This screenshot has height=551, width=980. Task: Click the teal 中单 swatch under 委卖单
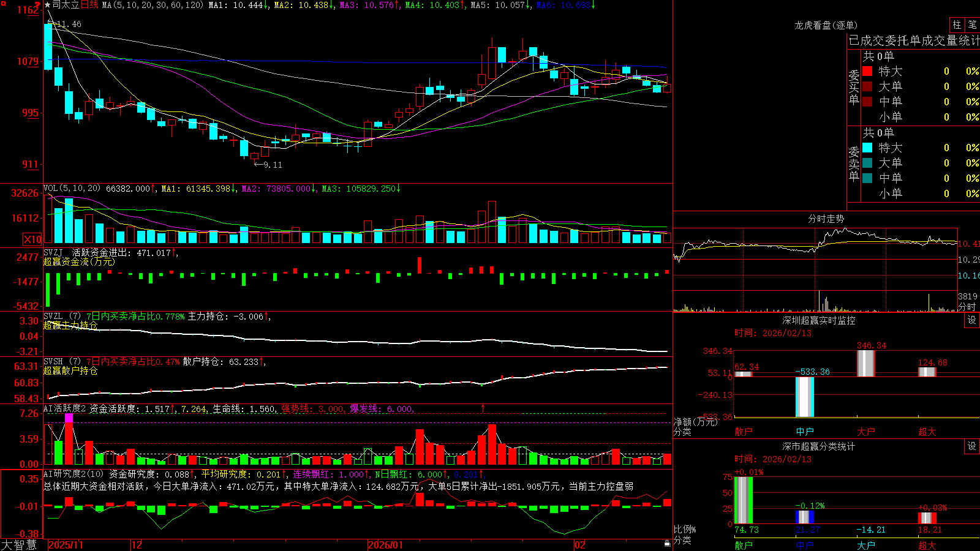pos(867,178)
